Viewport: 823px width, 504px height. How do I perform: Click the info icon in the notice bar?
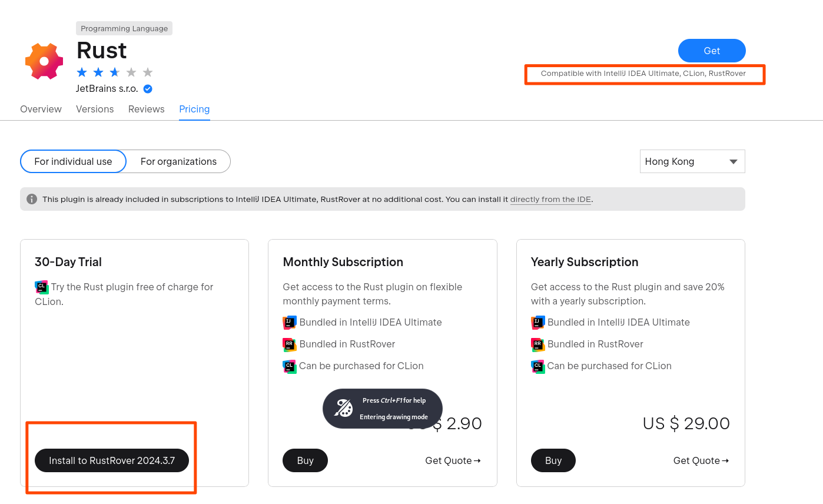pyautogui.click(x=32, y=199)
